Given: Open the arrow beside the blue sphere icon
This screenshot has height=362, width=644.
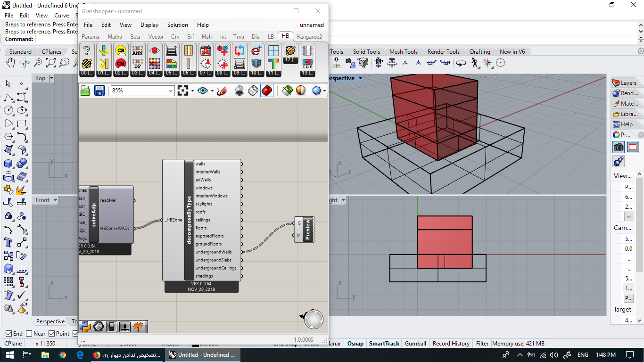Looking at the screenshot, I should click(x=325, y=90).
